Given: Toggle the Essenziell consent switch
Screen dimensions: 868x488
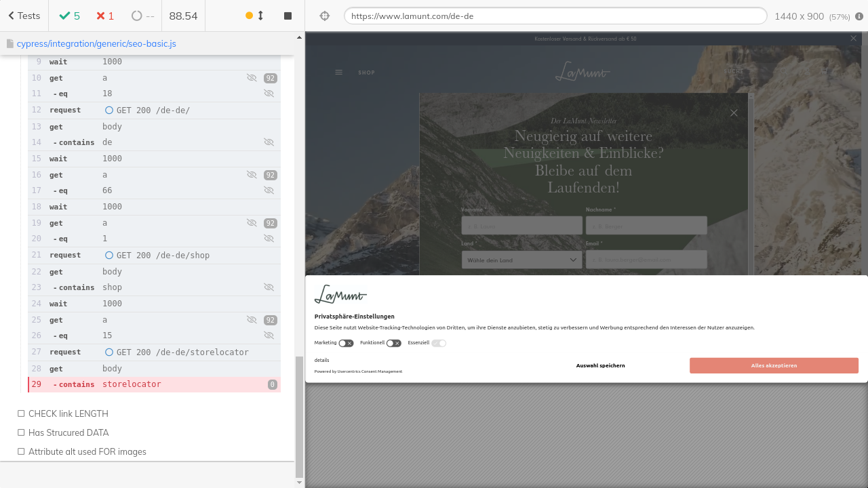Looking at the screenshot, I should coord(439,343).
